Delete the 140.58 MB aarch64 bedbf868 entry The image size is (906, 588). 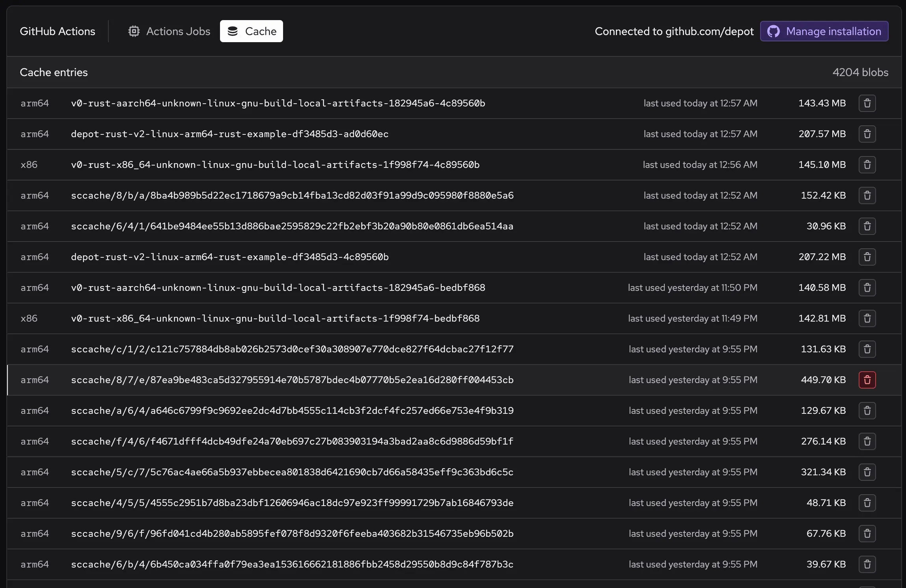click(867, 288)
